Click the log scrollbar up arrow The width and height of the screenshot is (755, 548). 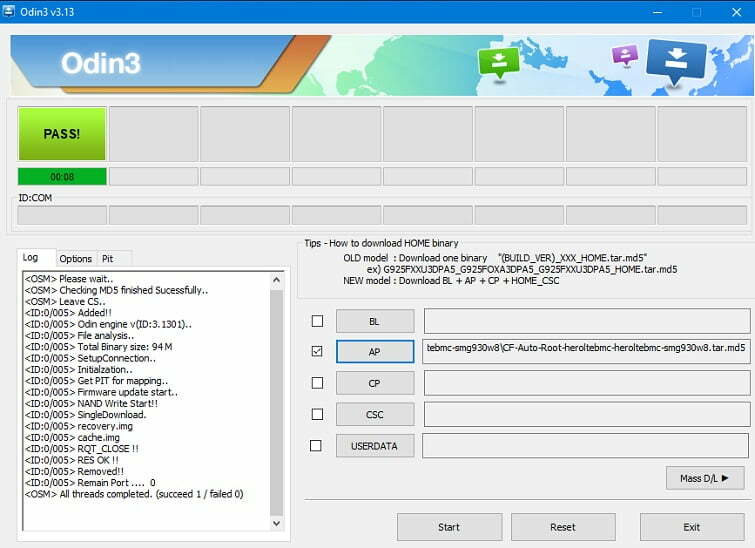tap(276, 280)
